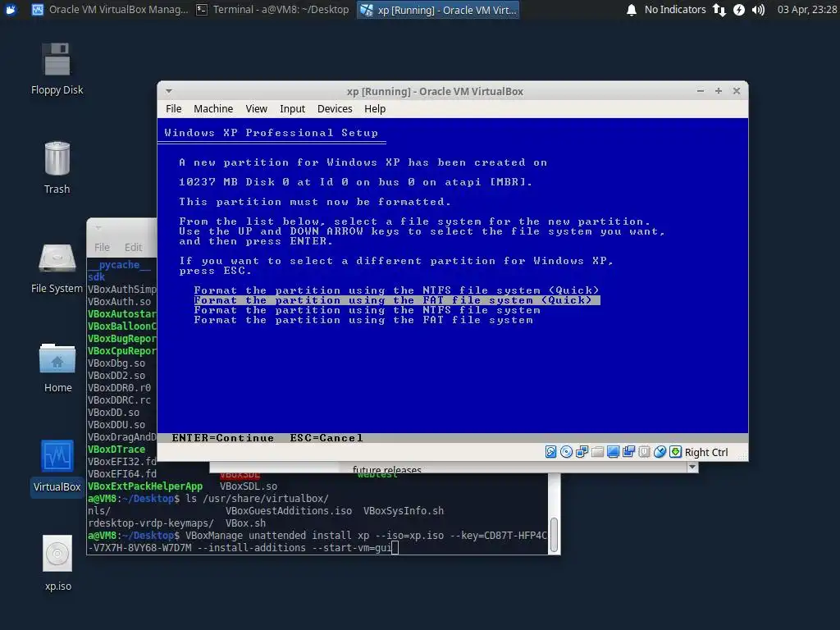This screenshot has width=840, height=630.
Task: Open the volume speaker icon
Action: click(x=758, y=10)
